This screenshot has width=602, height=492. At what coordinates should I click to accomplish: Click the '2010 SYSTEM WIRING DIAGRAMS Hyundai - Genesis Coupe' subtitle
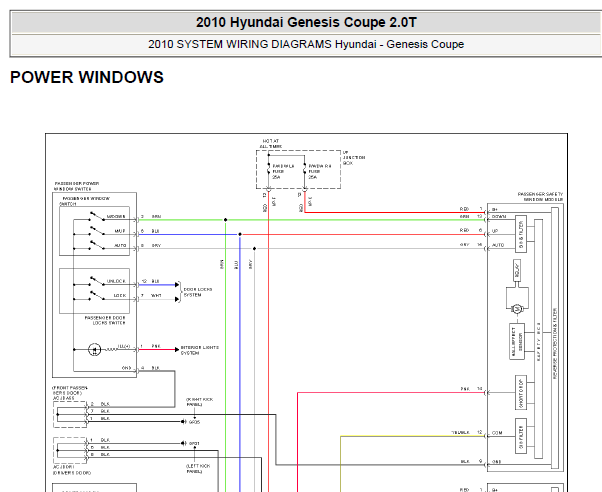pos(306,44)
